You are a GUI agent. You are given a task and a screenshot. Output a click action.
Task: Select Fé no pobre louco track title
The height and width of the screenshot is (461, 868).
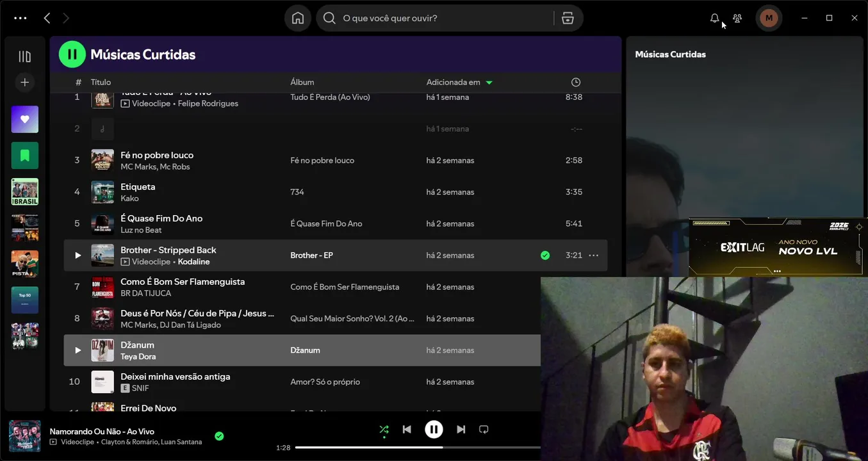click(x=157, y=155)
